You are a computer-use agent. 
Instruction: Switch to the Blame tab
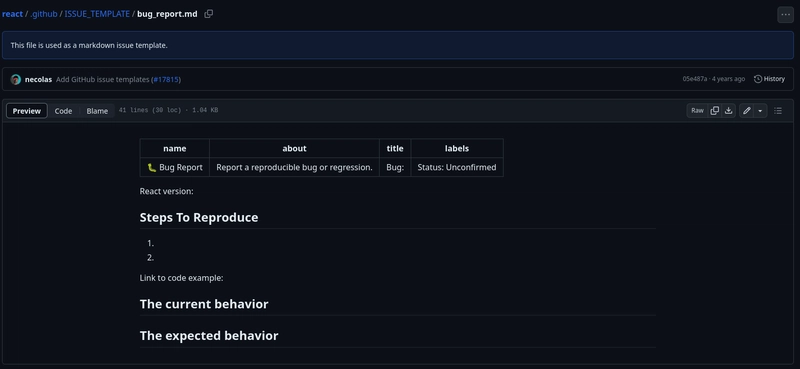[x=97, y=111]
